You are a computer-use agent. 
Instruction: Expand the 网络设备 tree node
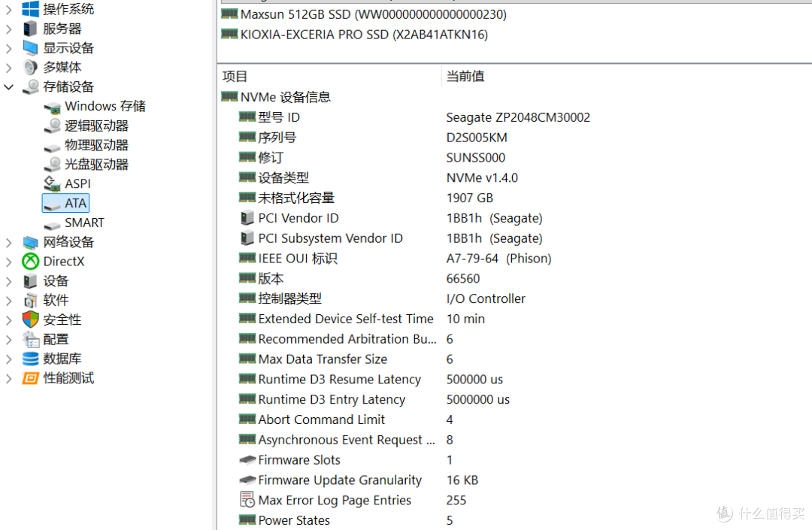click(x=8, y=242)
